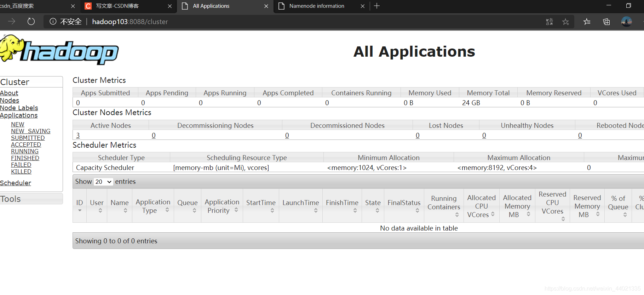This screenshot has height=295, width=644.
Task: Sort by Application Priority column
Action: tap(236, 210)
